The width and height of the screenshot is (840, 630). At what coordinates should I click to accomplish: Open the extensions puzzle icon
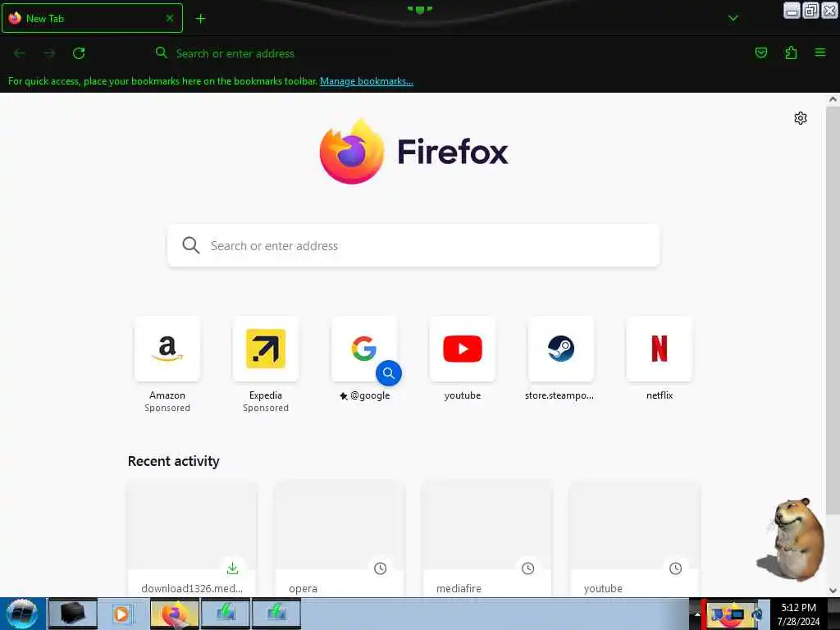click(x=791, y=52)
